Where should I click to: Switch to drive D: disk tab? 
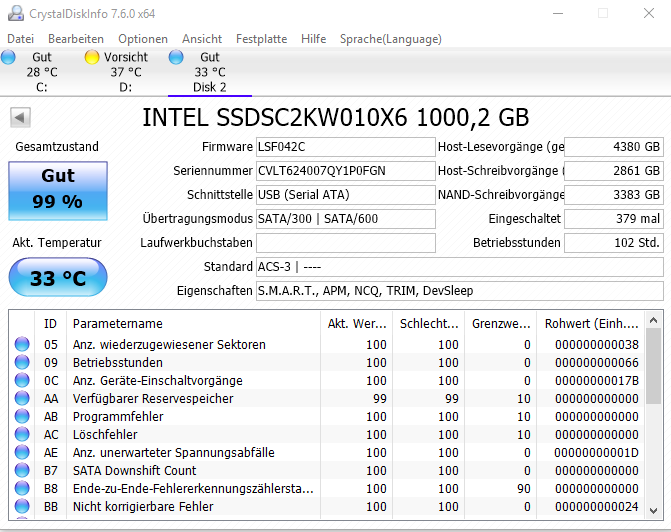click(x=125, y=72)
